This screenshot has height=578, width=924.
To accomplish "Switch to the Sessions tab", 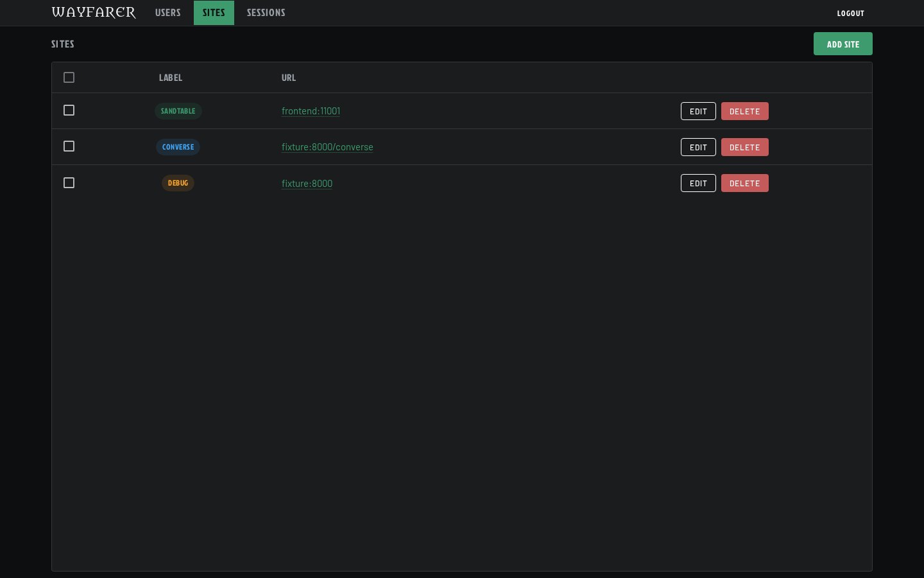I will [266, 13].
